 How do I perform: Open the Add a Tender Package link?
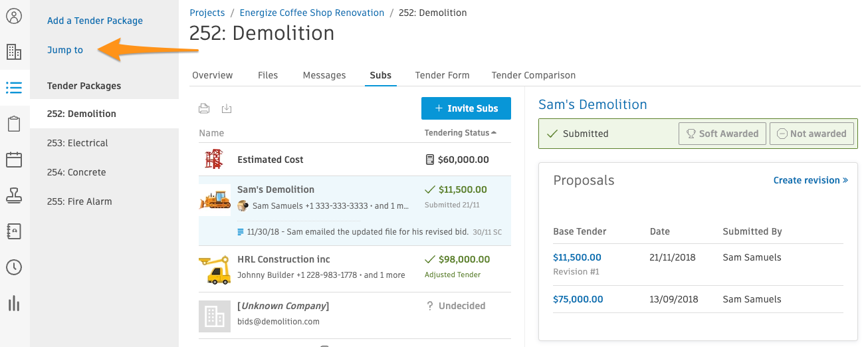(x=95, y=21)
